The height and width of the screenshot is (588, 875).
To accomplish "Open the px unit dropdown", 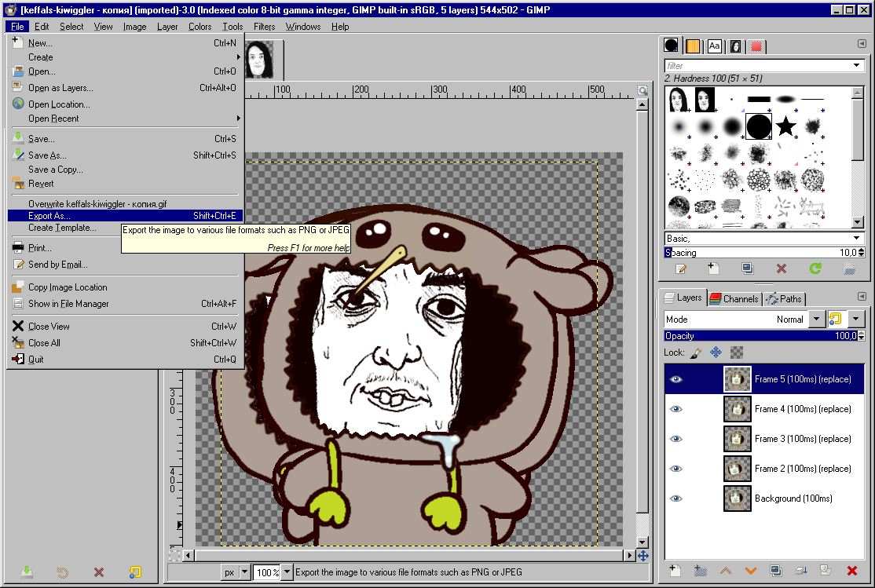I will pyautogui.click(x=243, y=572).
